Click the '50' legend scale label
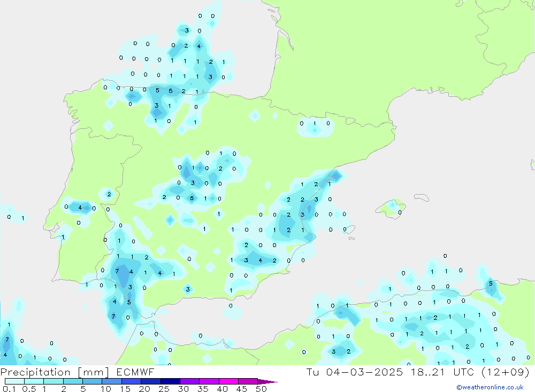 pyautogui.click(x=262, y=389)
